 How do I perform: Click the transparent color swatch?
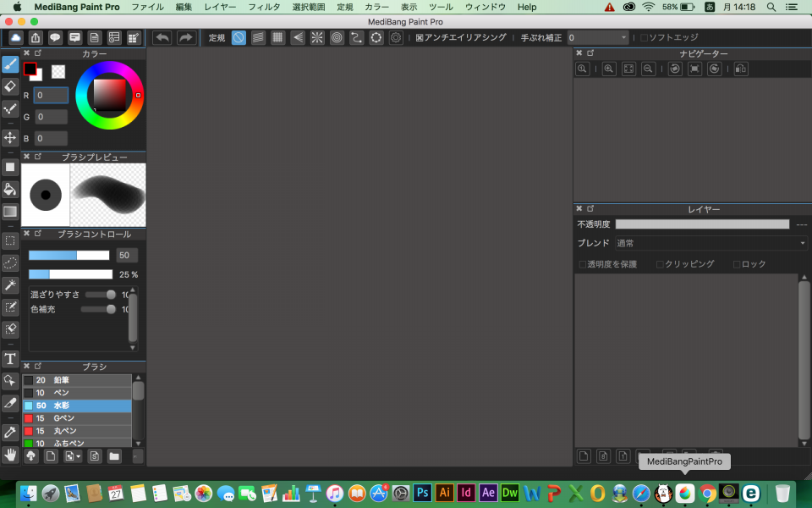(x=58, y=71)
